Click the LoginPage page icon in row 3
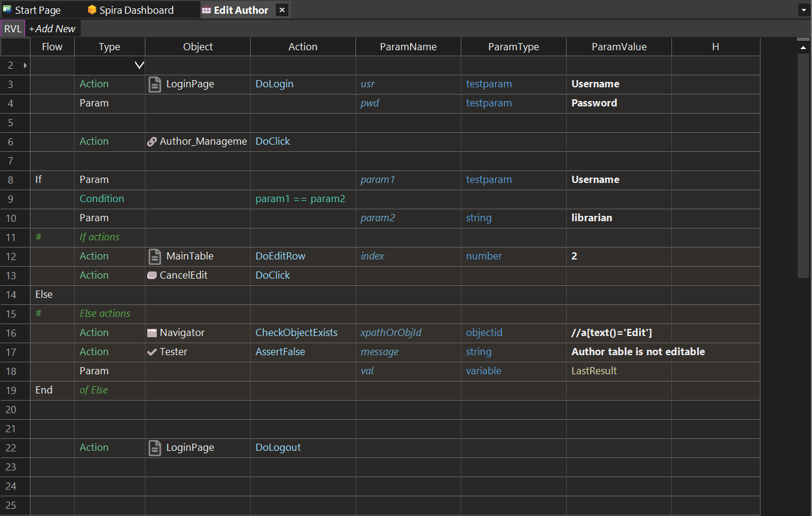The height and width of the screenshot is (516, 812). click(x=154, y=84)
